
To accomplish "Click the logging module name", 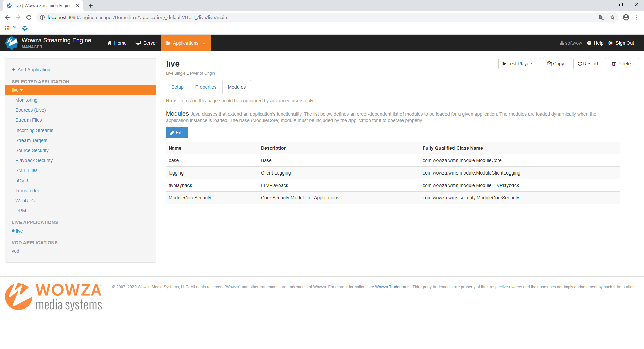I will coord(176,173).
